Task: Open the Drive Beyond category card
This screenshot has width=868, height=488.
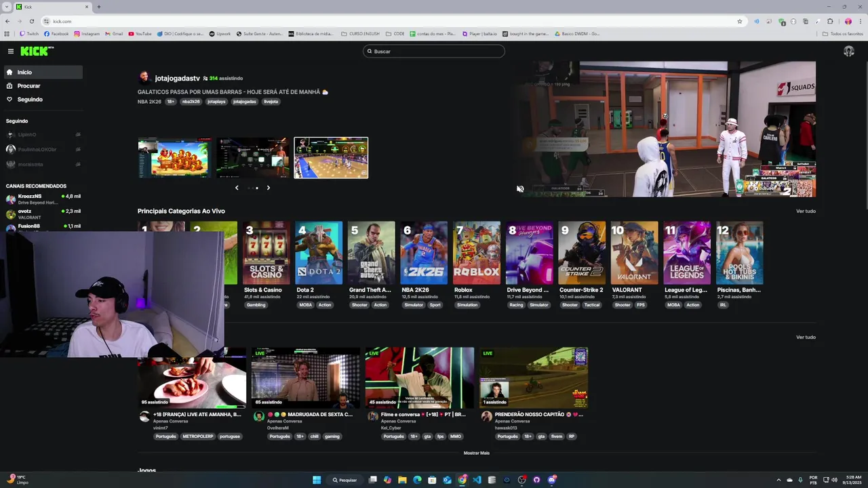Action: coord(529,253)
